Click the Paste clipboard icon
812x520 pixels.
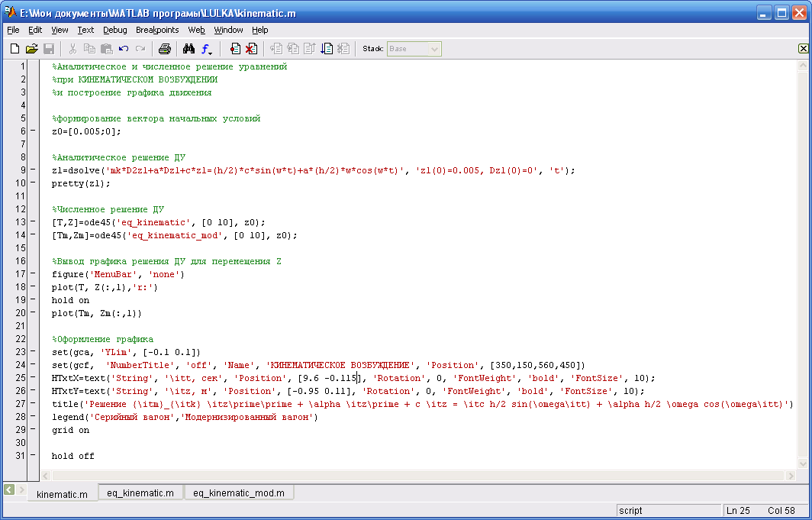point(107,49)
